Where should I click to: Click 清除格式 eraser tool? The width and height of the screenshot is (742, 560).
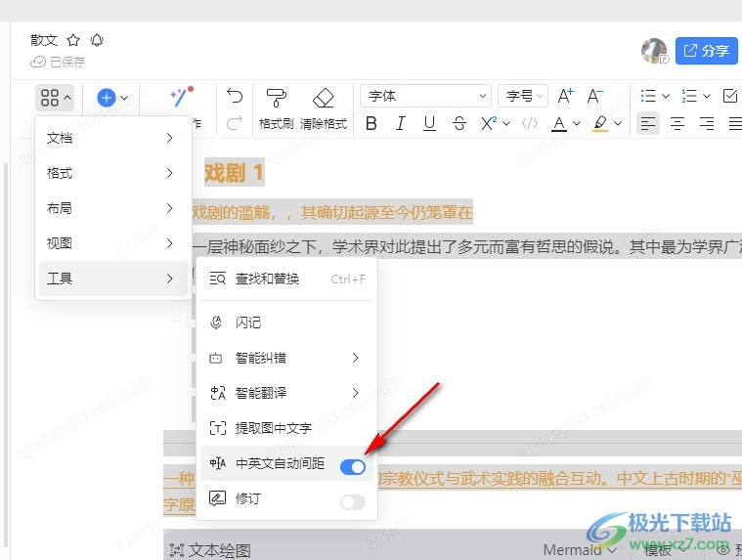click(324, 109)
